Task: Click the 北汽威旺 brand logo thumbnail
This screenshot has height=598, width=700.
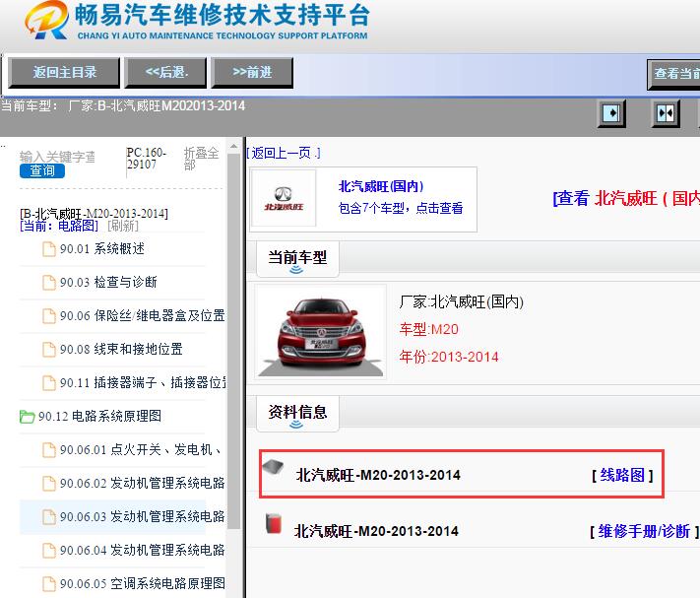Action: coord(284,198)
